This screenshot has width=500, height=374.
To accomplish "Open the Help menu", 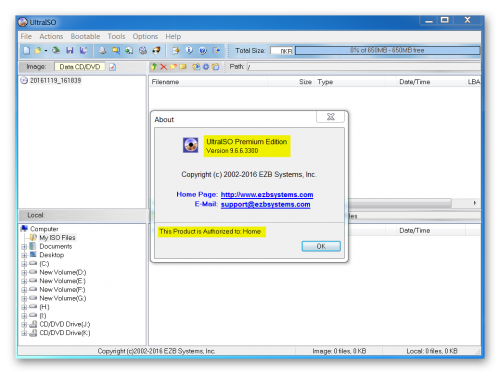I will coord(173,36).
